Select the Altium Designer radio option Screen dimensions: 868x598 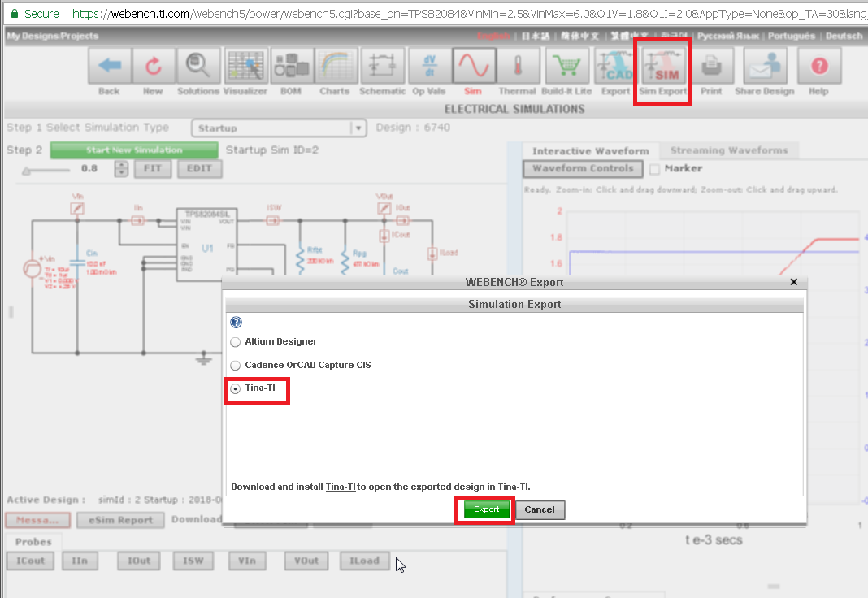236,342
